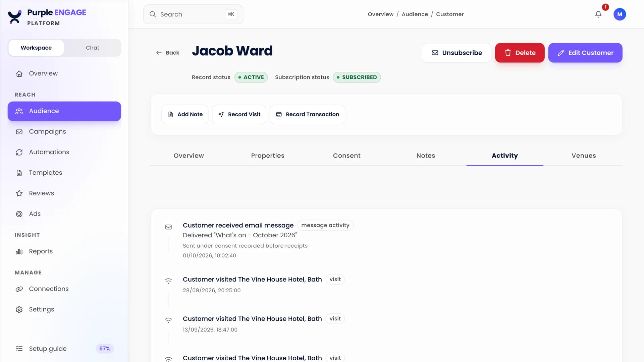Open Reviews star icon in sidebar
The height and width of the screenshot is (362, 644).
[x=19, y=193]
